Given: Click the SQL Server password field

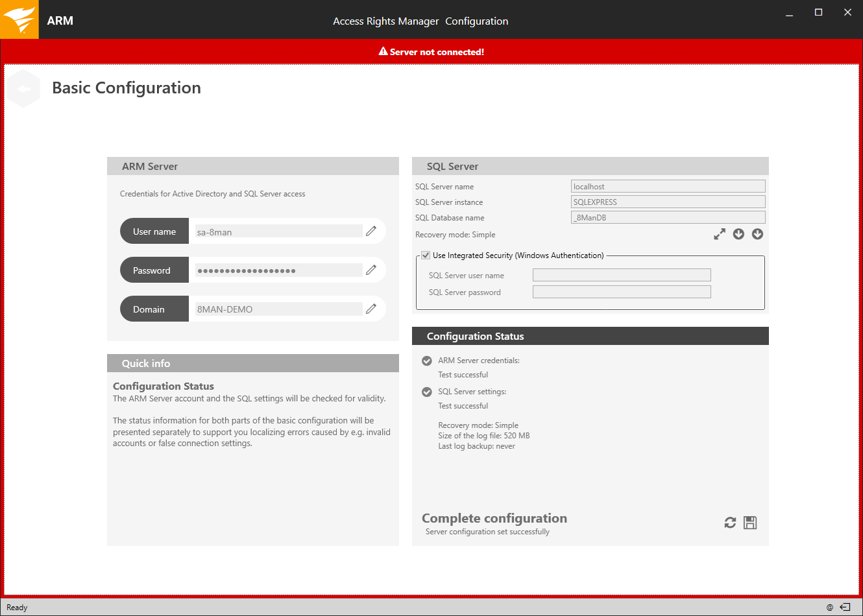Looking at the screenshot, I should pos(621,292).
